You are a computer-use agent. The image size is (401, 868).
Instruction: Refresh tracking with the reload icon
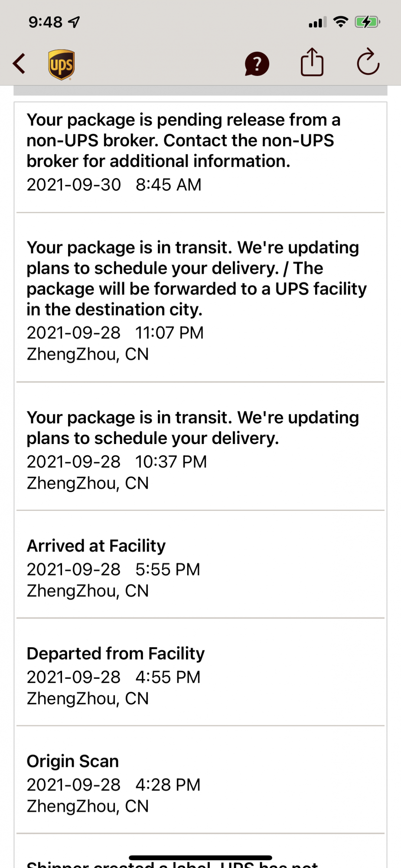tap(368, 62)
